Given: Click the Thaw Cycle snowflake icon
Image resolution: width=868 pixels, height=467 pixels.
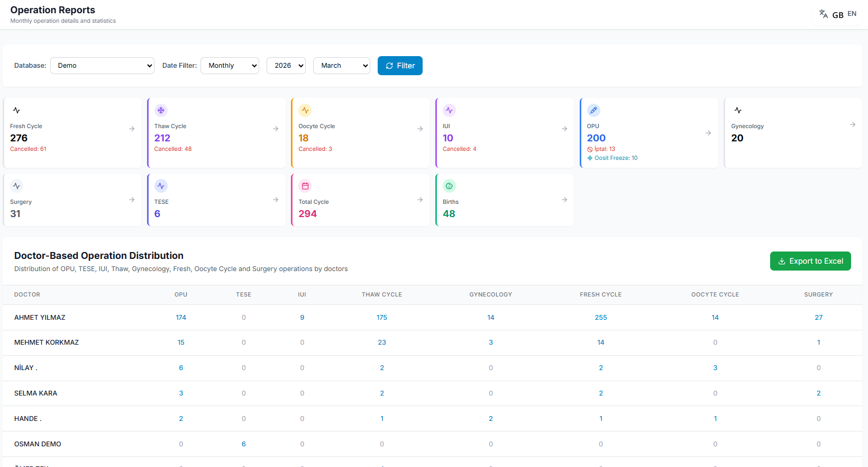Looking at the screenshot, I should (161, 110).
